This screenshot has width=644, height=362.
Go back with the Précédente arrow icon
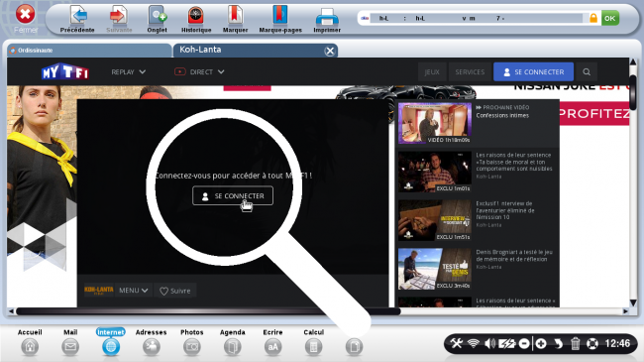[x=77, y=16]
